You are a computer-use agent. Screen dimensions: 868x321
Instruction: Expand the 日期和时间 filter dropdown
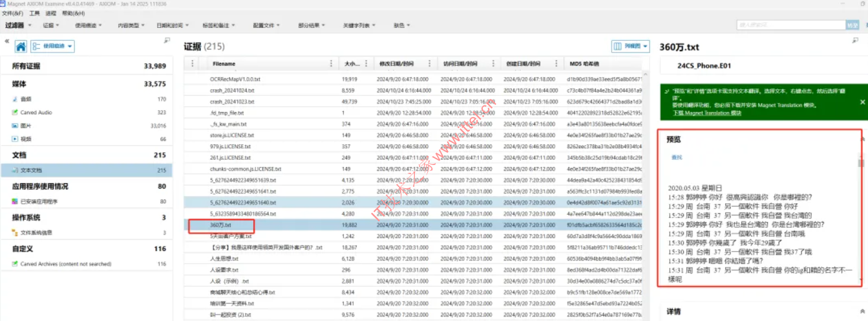(172, 25)
